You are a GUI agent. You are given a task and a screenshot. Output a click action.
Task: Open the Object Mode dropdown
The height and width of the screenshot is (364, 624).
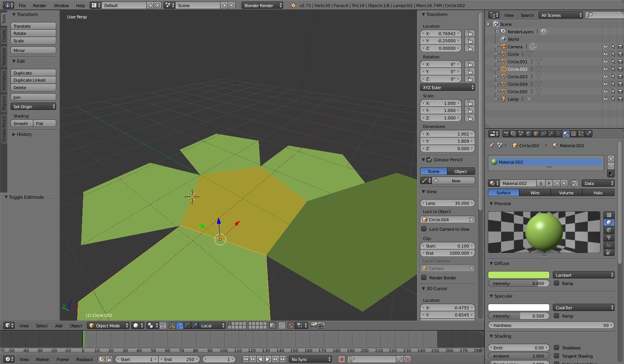[x=108, y=325]
